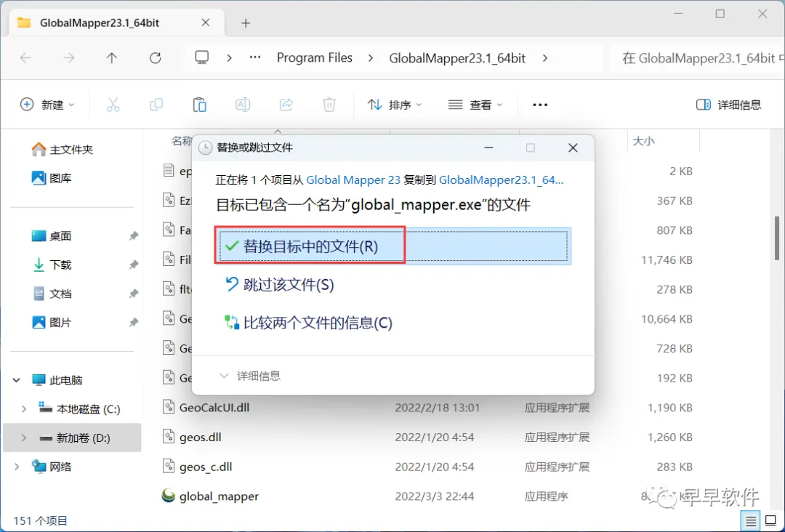This screenshot has width=785, height=532.
Task: Go back in navigation history
Action: tap(25, 58)
